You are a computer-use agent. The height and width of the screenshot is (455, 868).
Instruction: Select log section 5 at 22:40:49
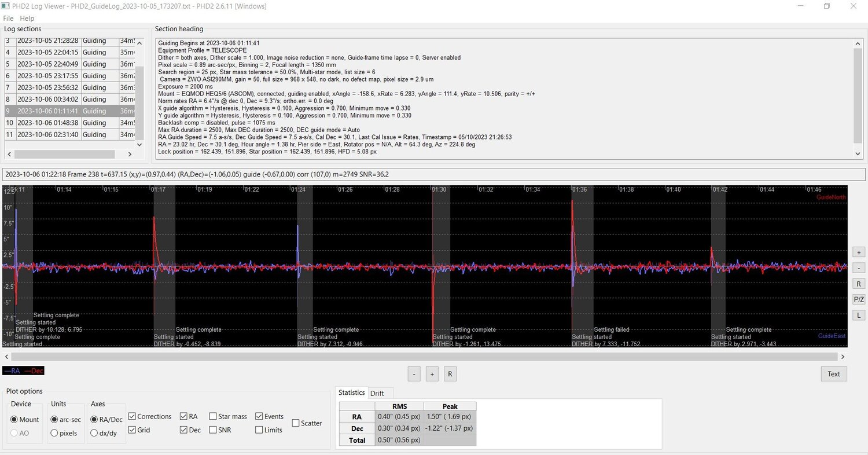click(69, 64)
